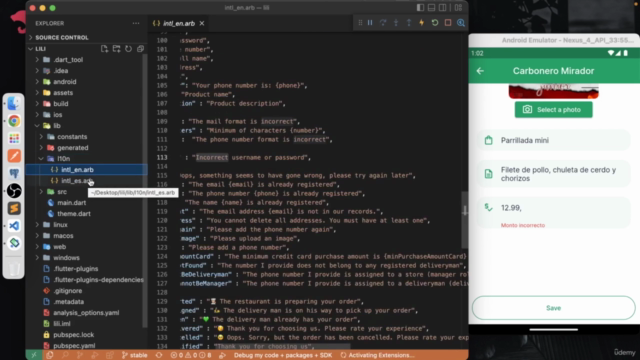Tap the product photo thumbnail in emulator
Image resolution: width=640 pixels, height=360 pixels.
point(553,91)
